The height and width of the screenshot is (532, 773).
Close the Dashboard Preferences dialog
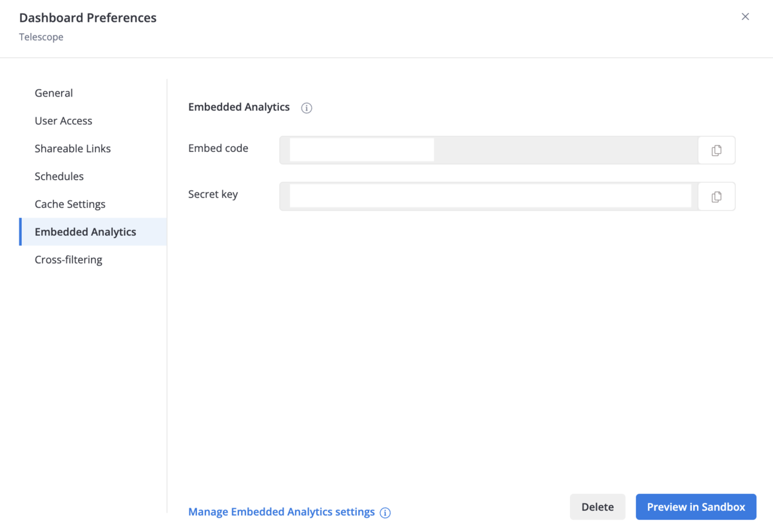745,17
